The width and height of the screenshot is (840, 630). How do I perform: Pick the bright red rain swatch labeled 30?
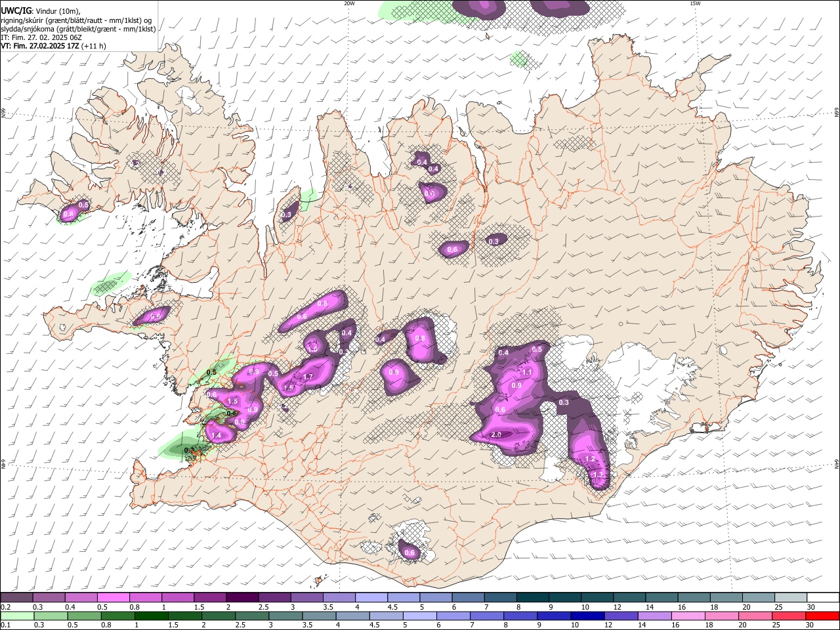[822, 616]
